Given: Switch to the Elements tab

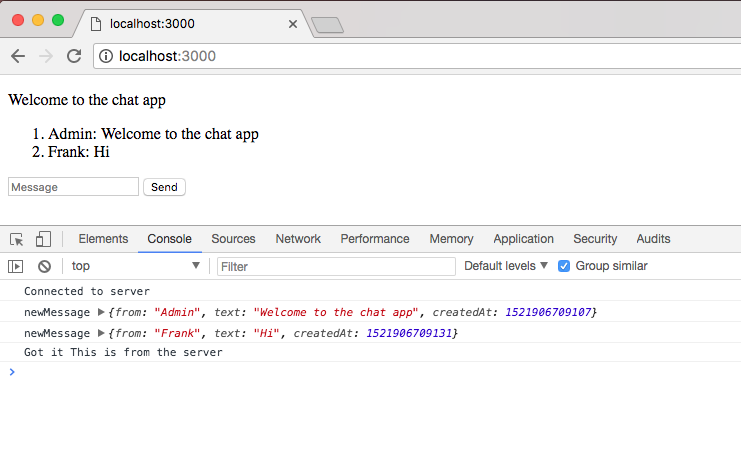Looking at the screenshot, I should [103, 239].
